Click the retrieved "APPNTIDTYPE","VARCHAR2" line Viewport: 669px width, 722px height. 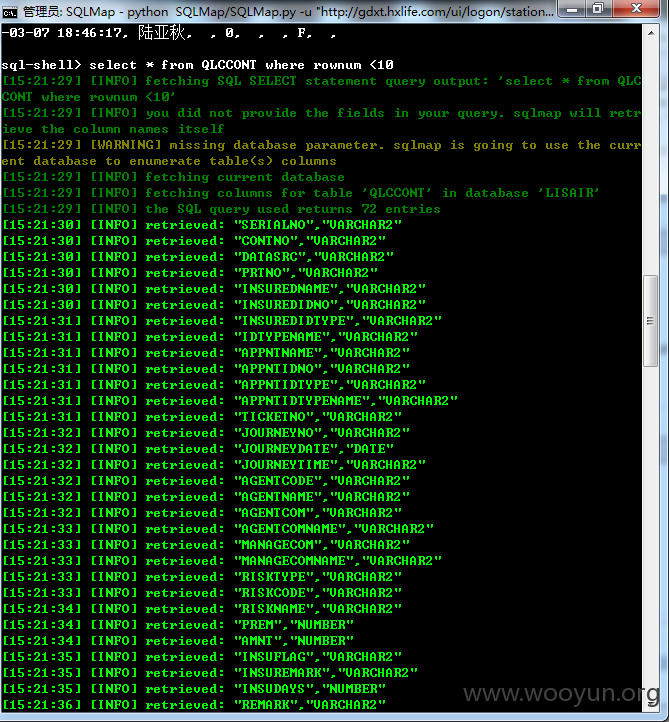pos(214,384)
